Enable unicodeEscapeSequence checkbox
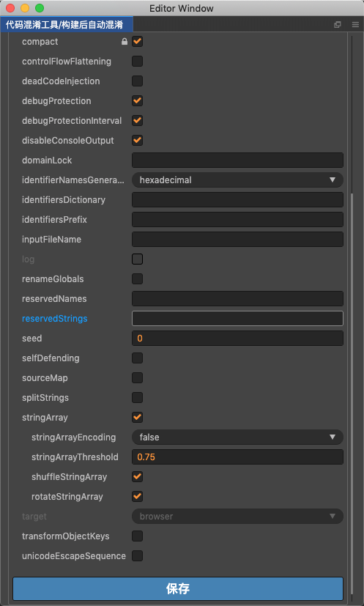The height and width of the screenshot is (606, 364). click(137, 555)
